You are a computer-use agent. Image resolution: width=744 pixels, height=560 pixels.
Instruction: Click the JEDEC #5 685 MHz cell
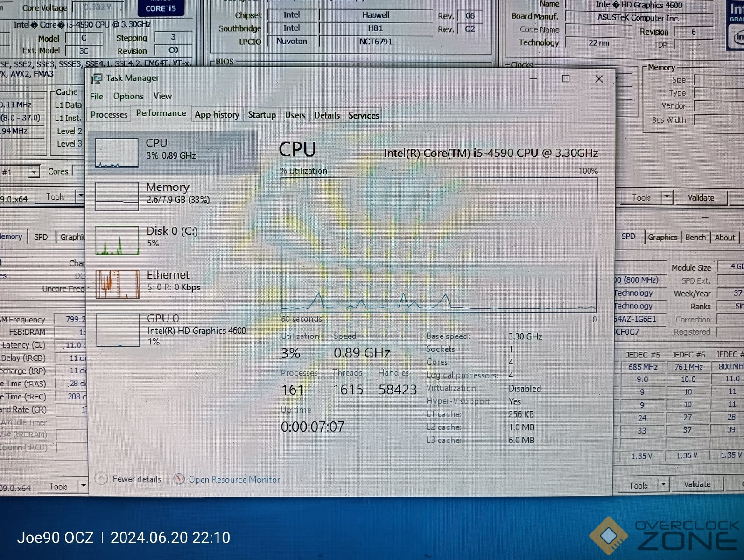coord(643,367)
